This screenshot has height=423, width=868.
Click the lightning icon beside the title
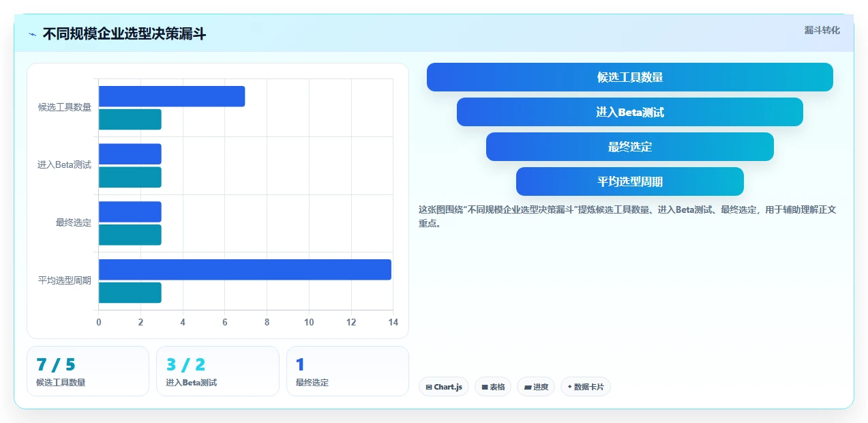pyautogui.click(x=33, y=34)
